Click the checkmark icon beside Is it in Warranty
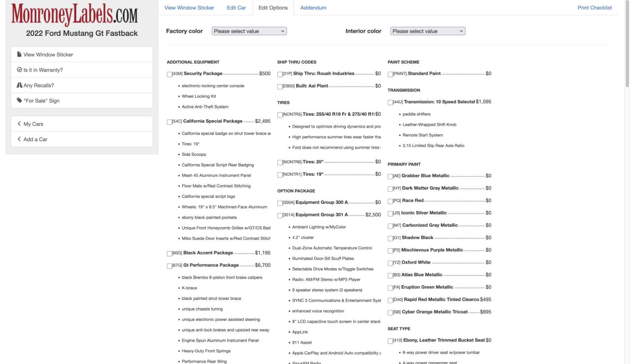Viewport: 630px width, 364px height. coord(19,70)
